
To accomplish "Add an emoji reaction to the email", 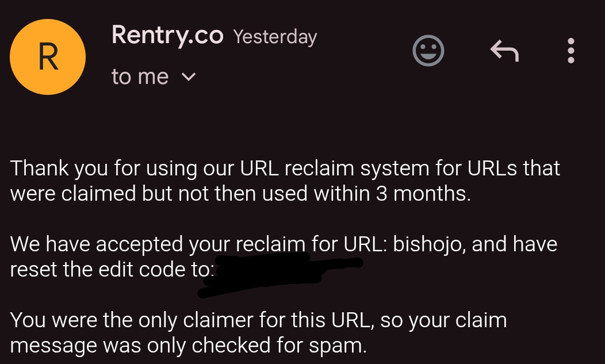I will point(428,51).
